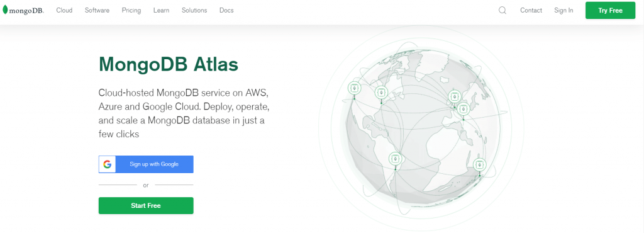Open the Docs link

(226, 10)
